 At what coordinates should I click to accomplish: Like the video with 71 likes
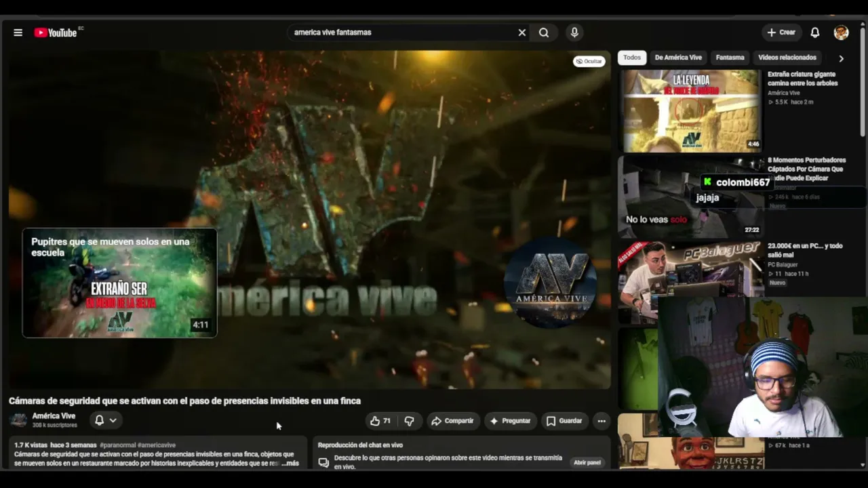pos(380,421)
